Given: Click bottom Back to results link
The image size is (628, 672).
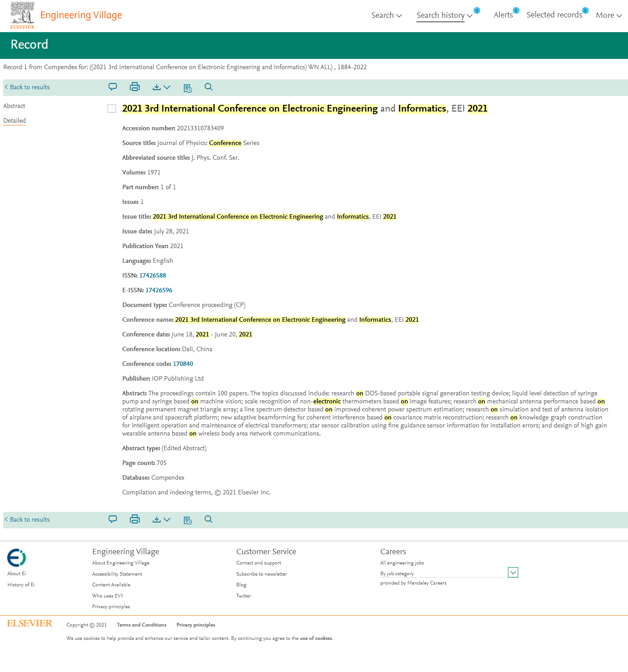Looking at the screenshot, I should pyautogui.click(x=27, y=519).
